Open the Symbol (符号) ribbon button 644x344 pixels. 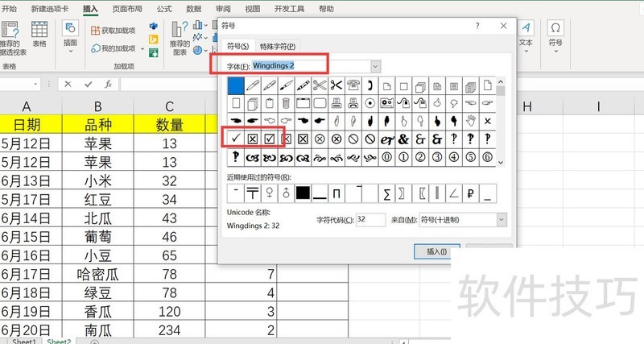pyautogui.click(x=555, y=35)
